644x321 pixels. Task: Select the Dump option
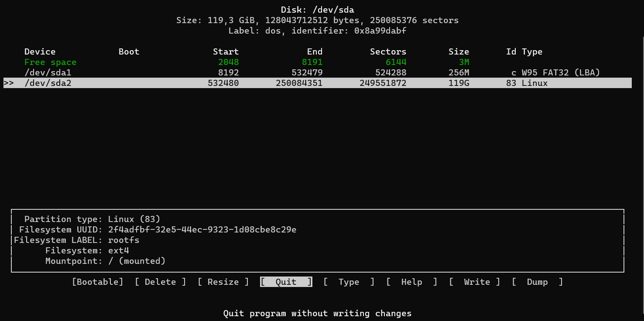[537, 282]
